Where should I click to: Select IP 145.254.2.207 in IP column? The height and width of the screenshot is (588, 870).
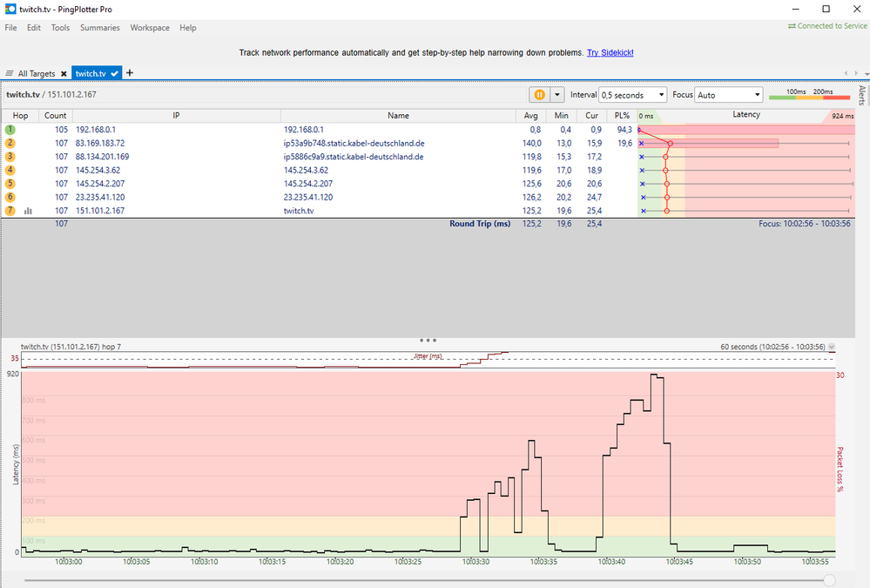click(x=100, y=184)
